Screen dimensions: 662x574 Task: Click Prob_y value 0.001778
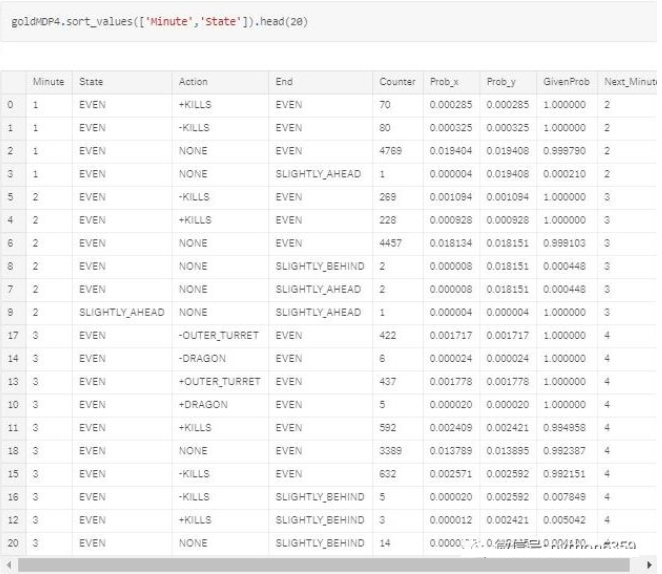pyautogui.click(x=507, y=382)
